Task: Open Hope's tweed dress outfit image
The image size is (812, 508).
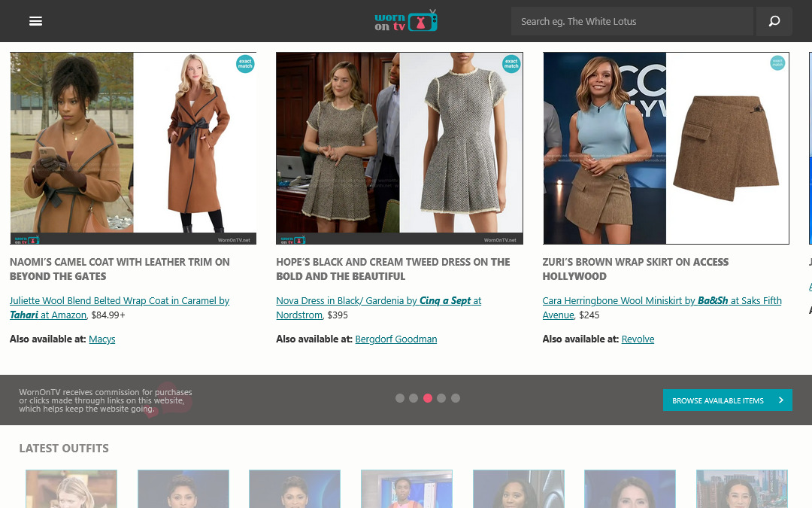Action: click(x=399, y=148)
